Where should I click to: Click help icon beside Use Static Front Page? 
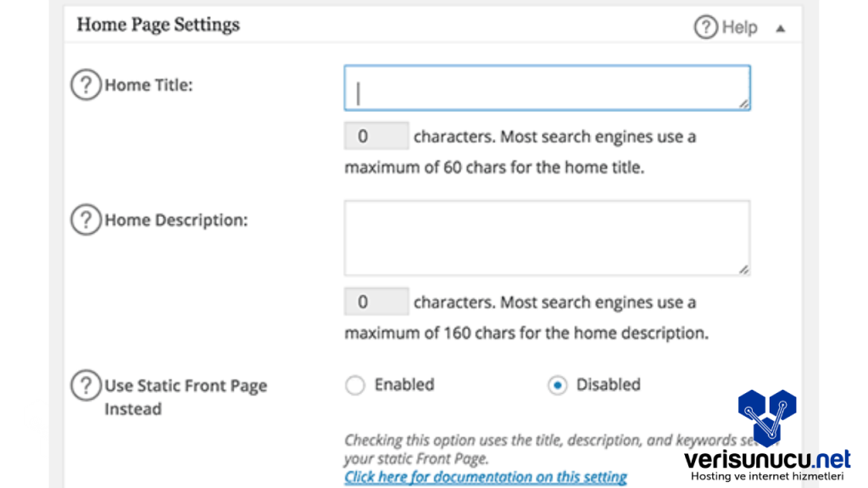[x=86, y=386]
